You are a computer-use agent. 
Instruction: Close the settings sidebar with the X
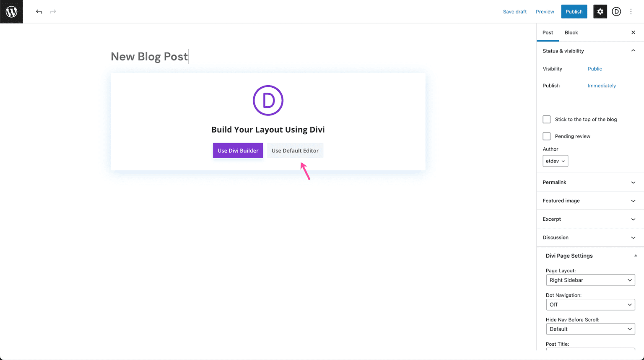633,32
